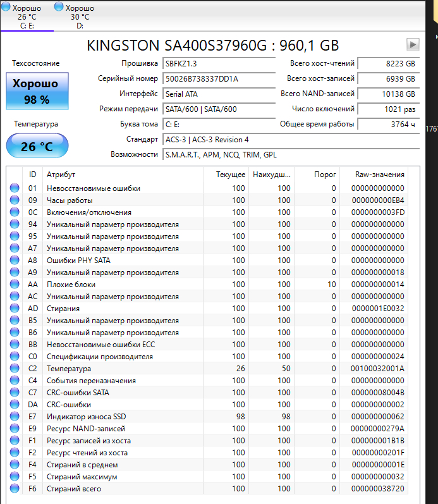Click the status orb for Ресурс записей из хоста

[15, 440]
